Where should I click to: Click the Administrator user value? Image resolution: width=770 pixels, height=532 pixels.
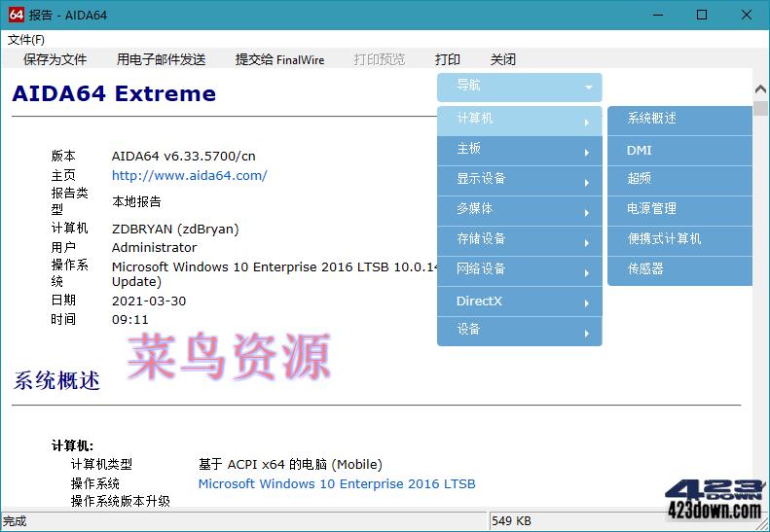coord(154,248)
